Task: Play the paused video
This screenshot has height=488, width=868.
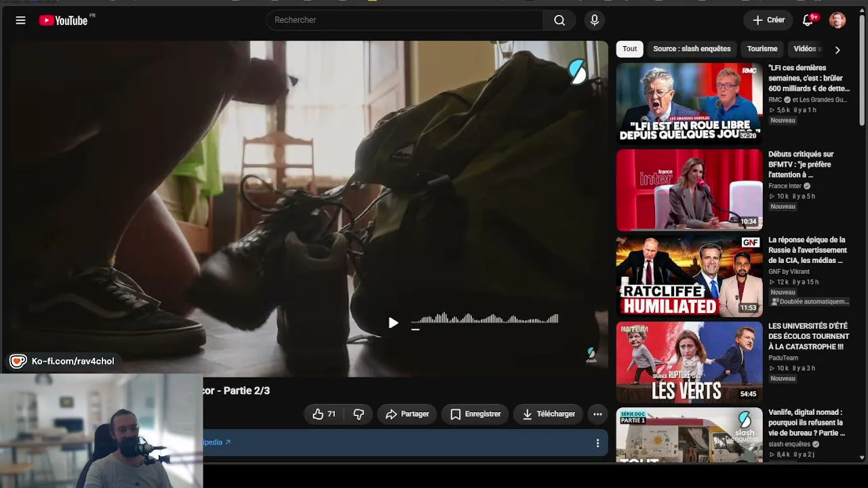Action: pyautogui.click(x=393, y=323)
